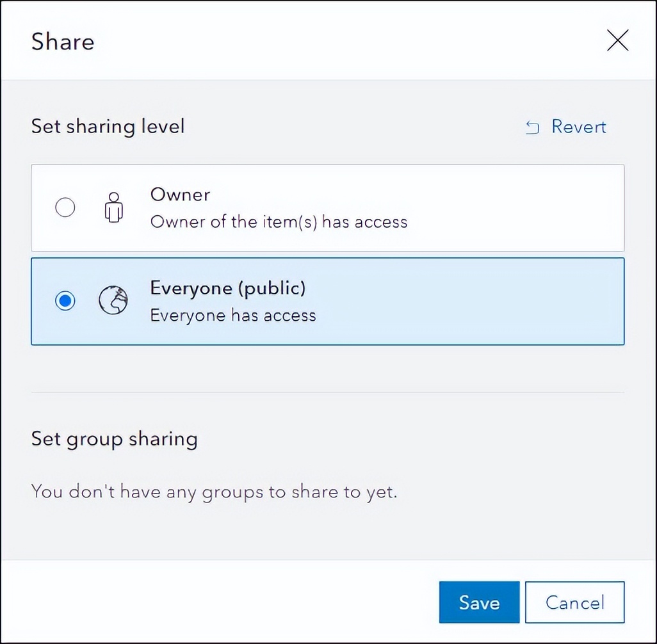The width and height of the screenshot is (657, 644).
Task: Close the Share dialog with the X
Action: pyautogui.click(x=617, y=40)
